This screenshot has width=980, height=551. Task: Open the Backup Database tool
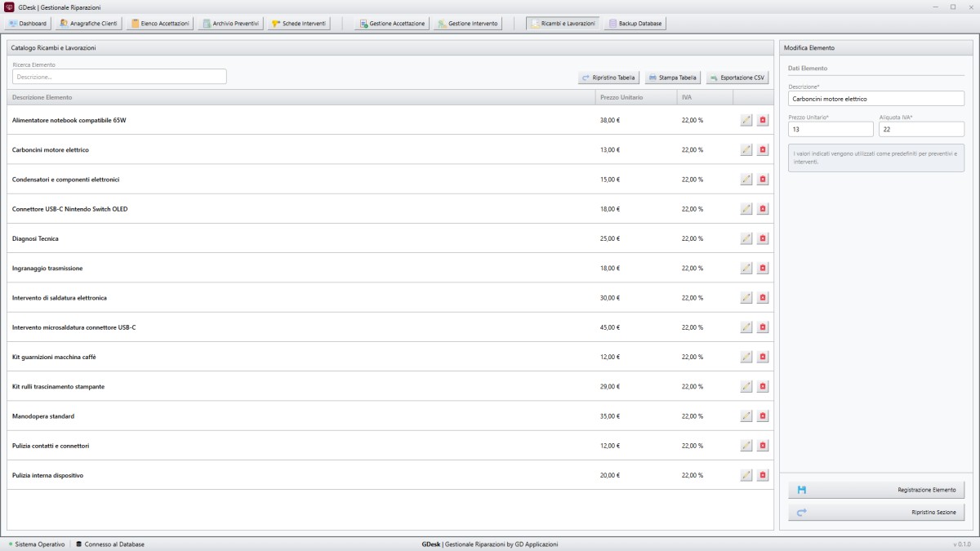pyautogui.click(x=635, y=24)
